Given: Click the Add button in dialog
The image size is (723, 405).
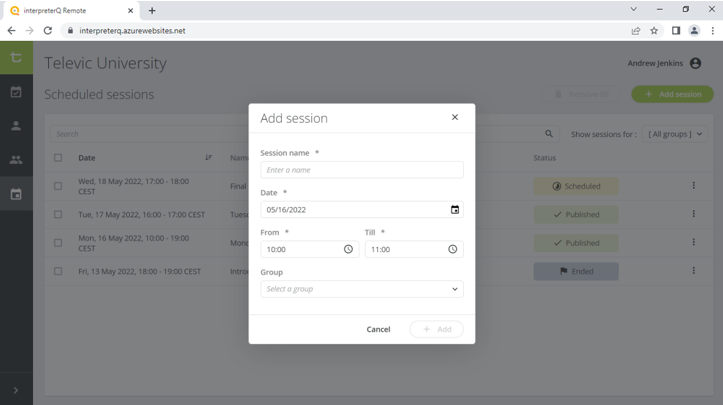Looking at the screenshot, I should click(437, 329).
